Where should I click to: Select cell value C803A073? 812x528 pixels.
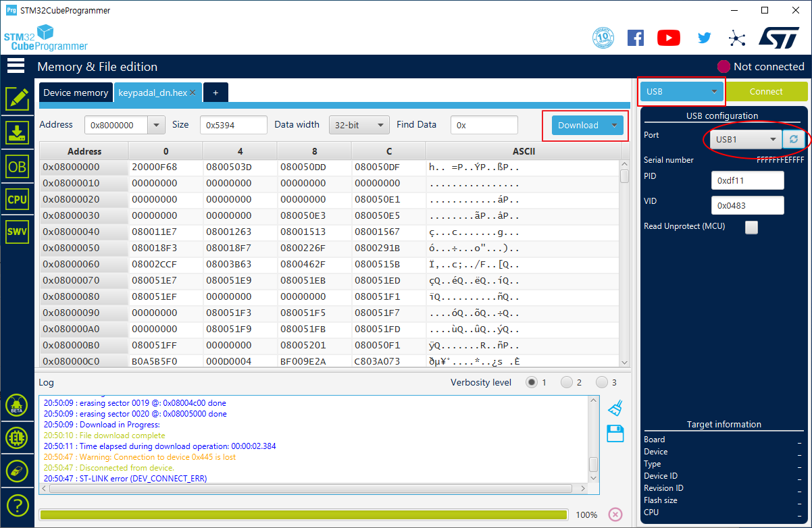[x=377, y=361]
